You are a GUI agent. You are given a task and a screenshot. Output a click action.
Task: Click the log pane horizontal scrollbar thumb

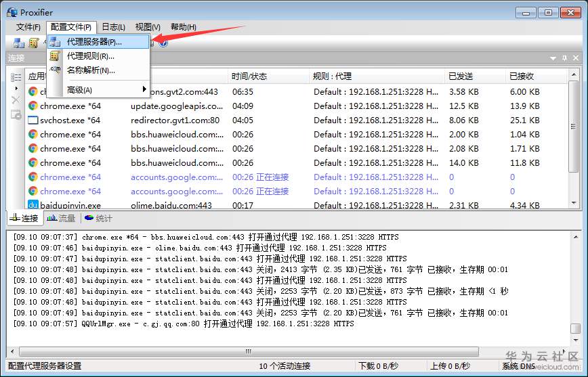pyautogui.click(x=249, y=351)
